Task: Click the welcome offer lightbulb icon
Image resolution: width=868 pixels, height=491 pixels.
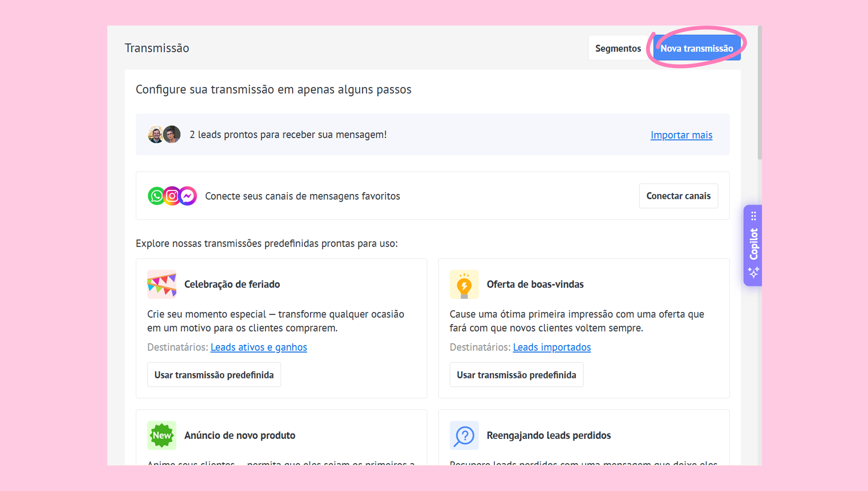Action: (464, 284)
